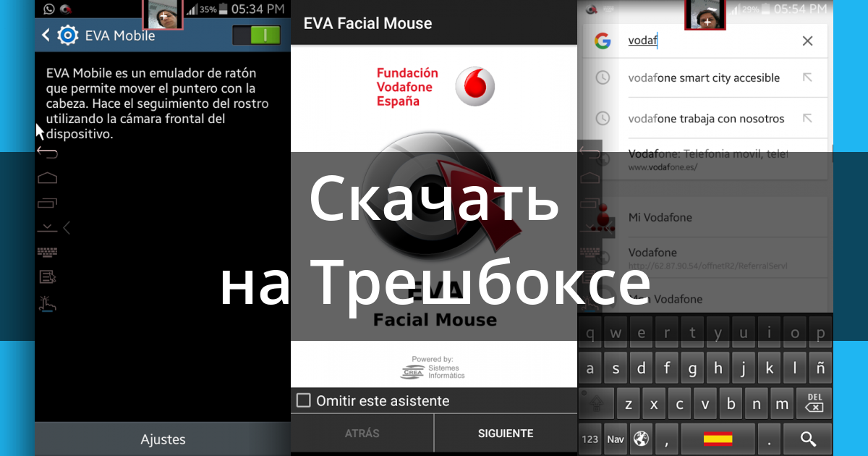Viewport: 868px width, 456px height.
Task: Open the Ajustes button at bottom
Action: pos(163,439)
